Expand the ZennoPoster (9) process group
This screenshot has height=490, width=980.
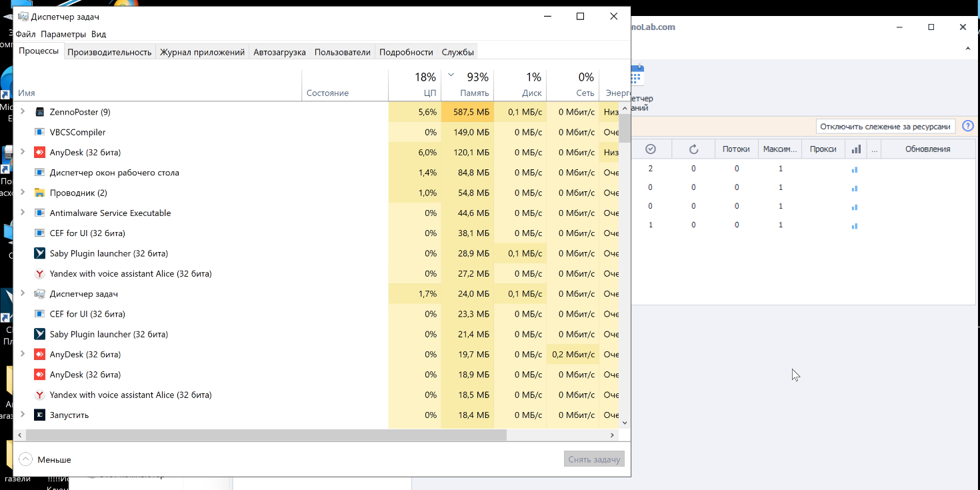pyautogui.click(x=23, y=112)
